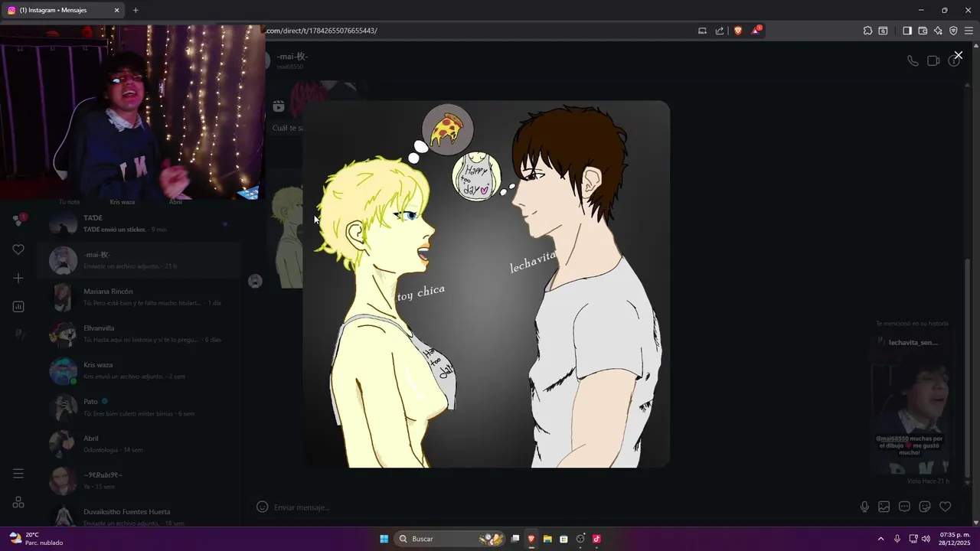Open the Mariana Rincón conversation
The height and width of the screenshot is (551, 980).
tap(139, 297)
